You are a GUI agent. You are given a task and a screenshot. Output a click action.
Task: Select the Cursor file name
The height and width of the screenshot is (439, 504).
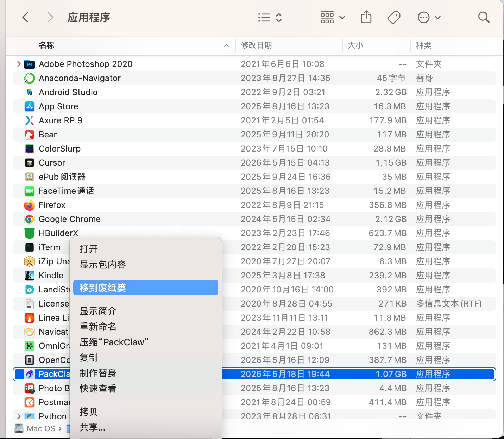tap(52, 163)
